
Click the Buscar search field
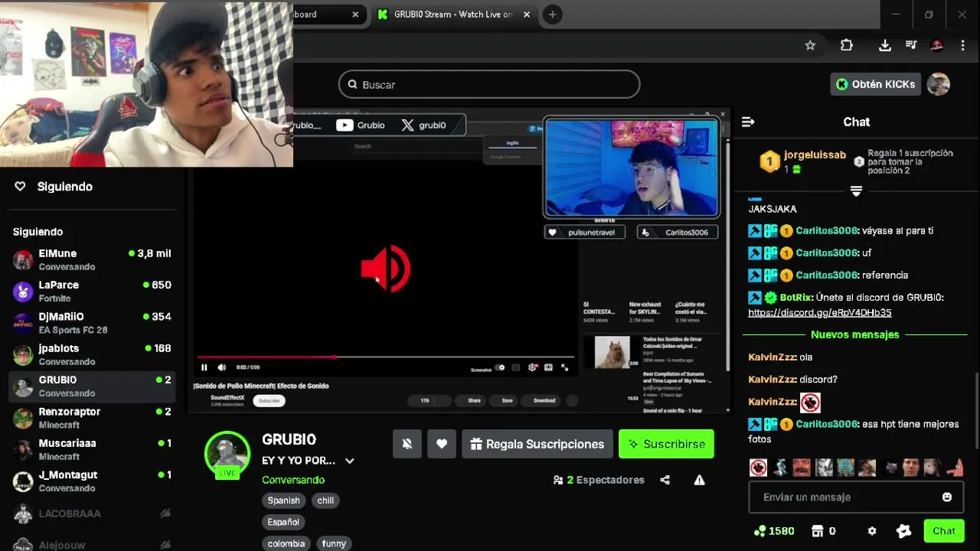489,84
